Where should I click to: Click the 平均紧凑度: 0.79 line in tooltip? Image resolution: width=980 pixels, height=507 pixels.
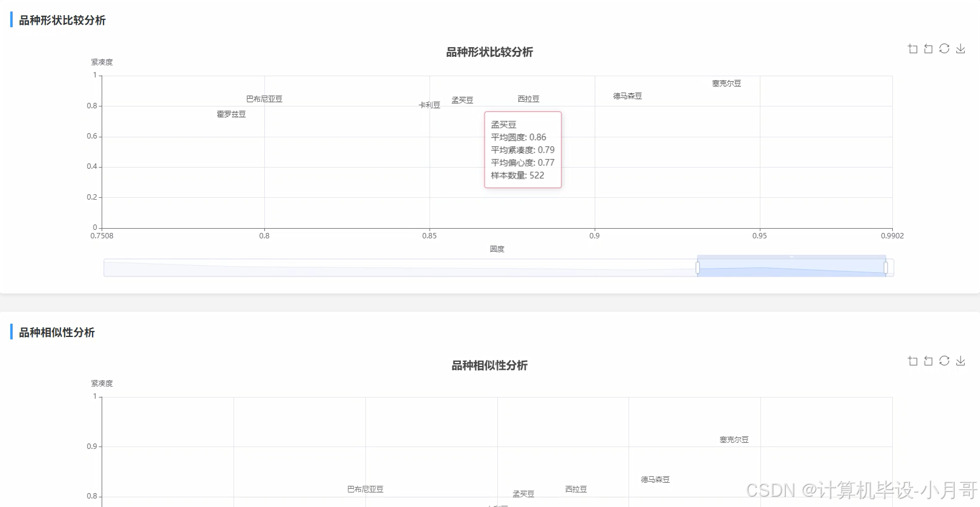[523, 150]
